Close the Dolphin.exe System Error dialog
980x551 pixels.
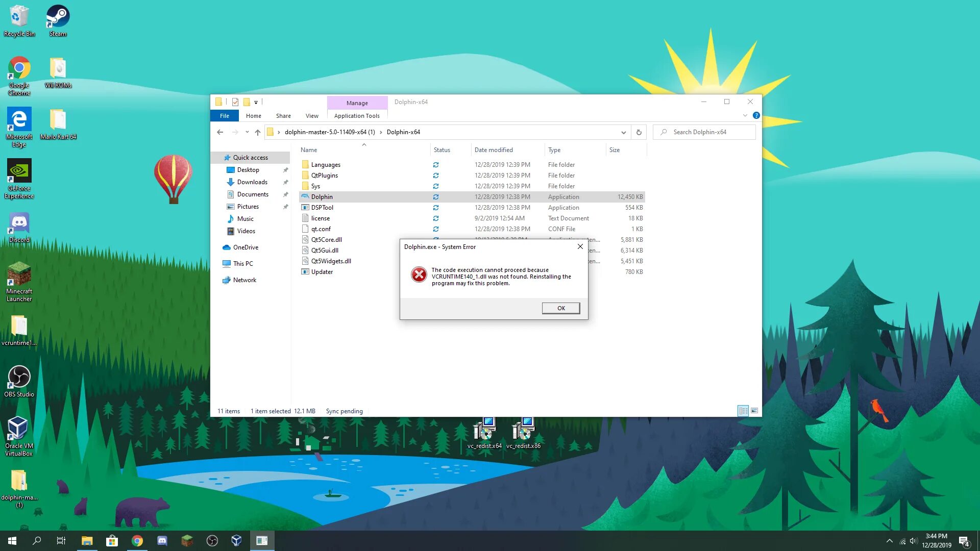click(580, 246)
